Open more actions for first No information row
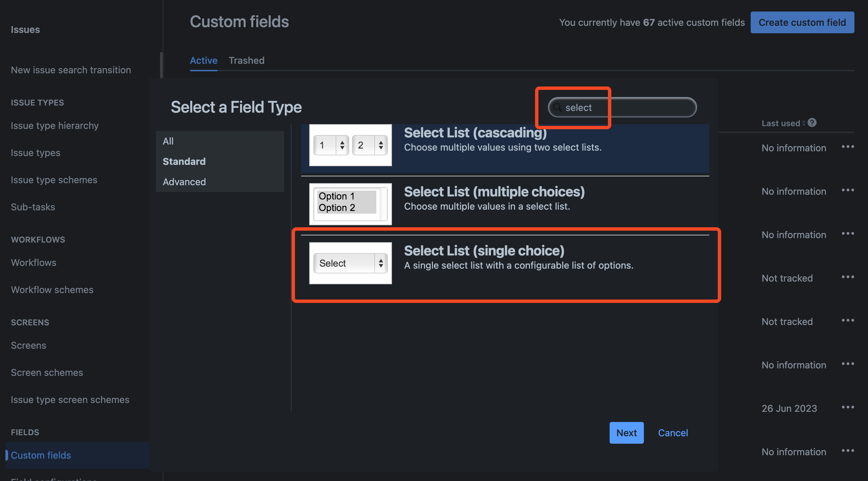The width and height of the screenshot is (868, 481). point(848,147)
